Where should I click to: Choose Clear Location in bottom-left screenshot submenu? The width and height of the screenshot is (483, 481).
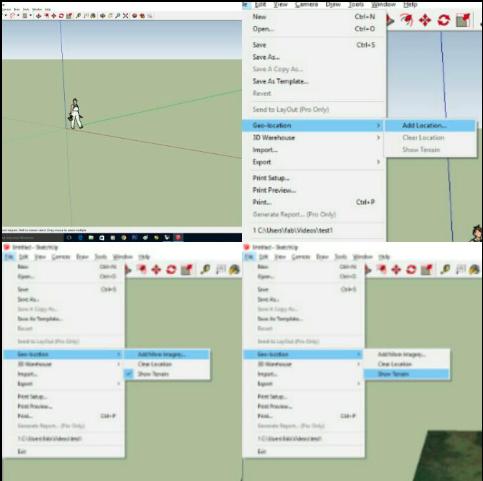pyautogui.click(x=167, y=364)
